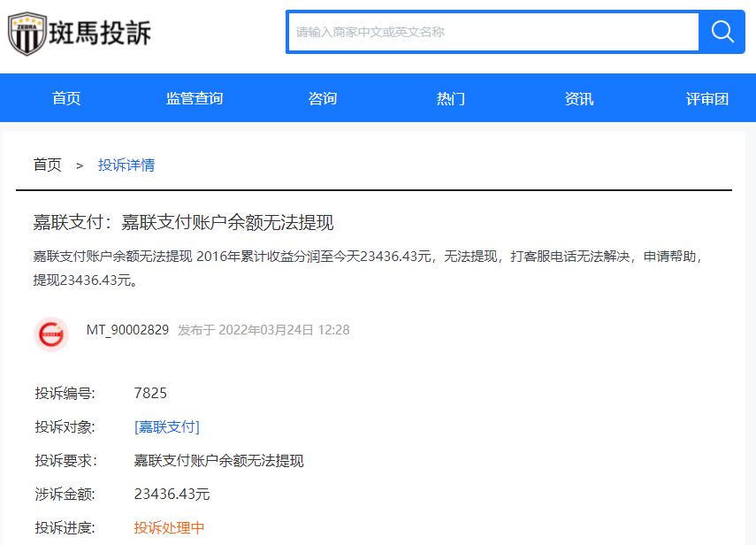The height and width of the screenshot is (545, 756).
Task: Open the [嘉联支付] complaint target link
Action: (x=167, y=426)
